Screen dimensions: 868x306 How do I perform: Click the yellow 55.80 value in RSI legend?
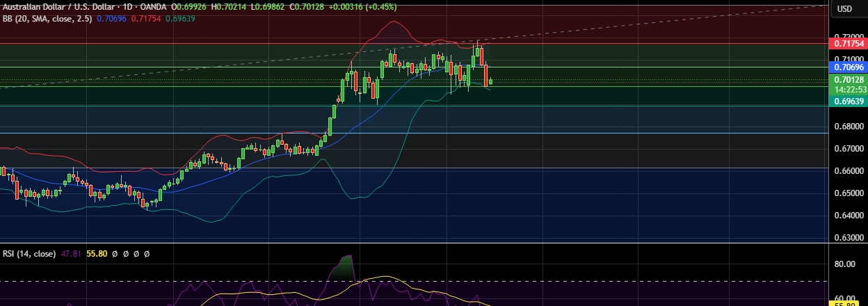coord(97,255)
